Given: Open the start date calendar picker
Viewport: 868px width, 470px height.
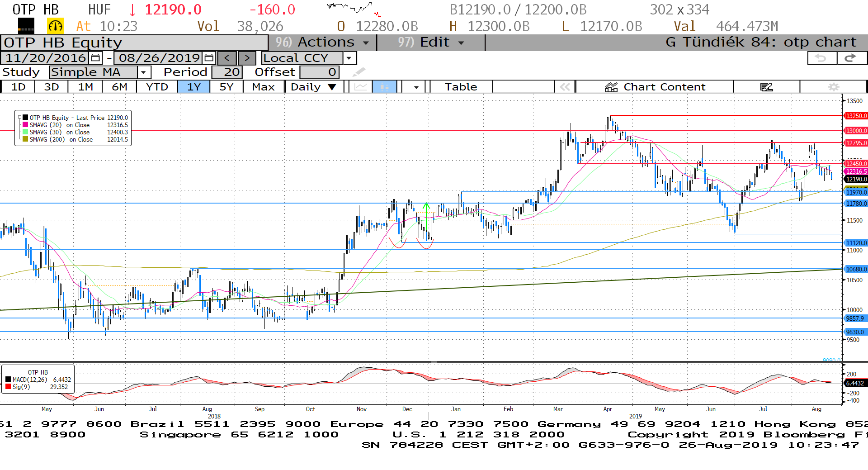Looking at the screenshot, I should pos(95,58).
